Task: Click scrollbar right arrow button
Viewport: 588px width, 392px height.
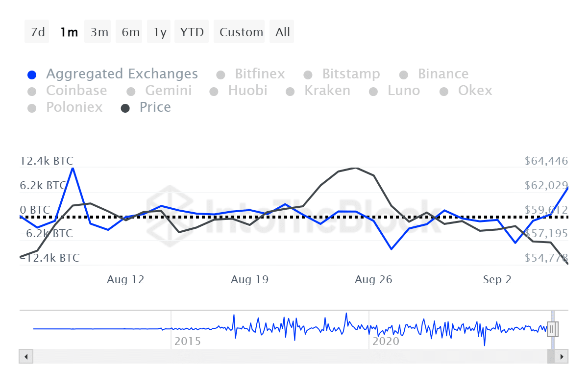Action: (562, 356)
